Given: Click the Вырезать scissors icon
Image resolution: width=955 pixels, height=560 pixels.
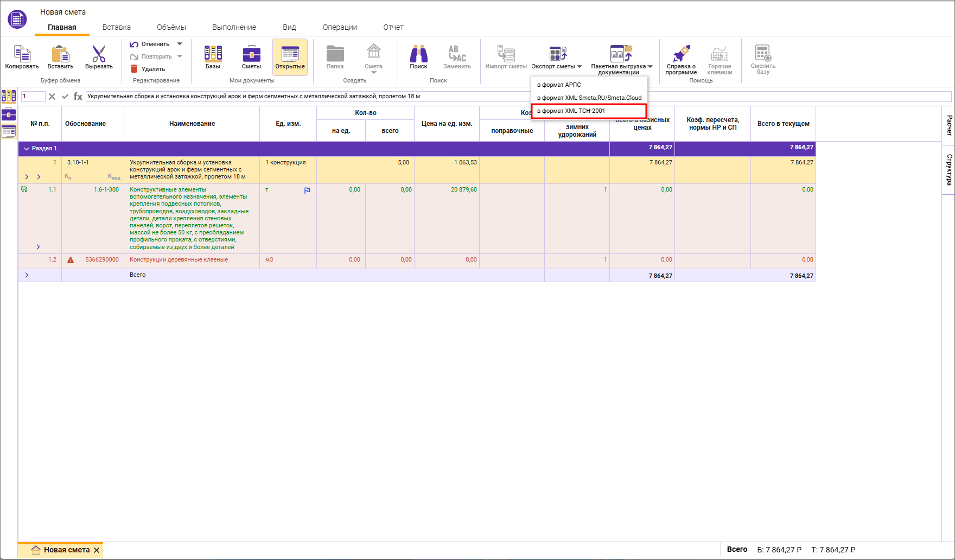Looking at the screenshot, I should click(x=99, y=54).
